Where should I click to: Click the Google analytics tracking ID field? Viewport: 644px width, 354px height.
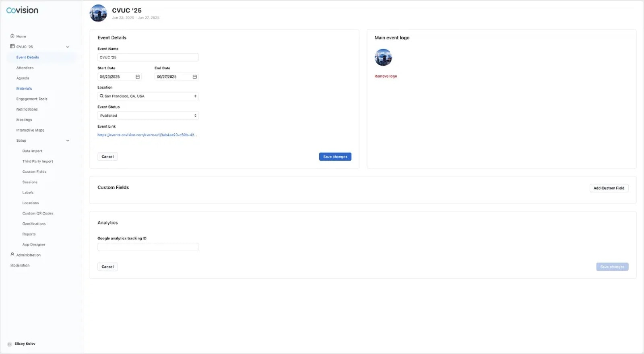coord(148,247)
